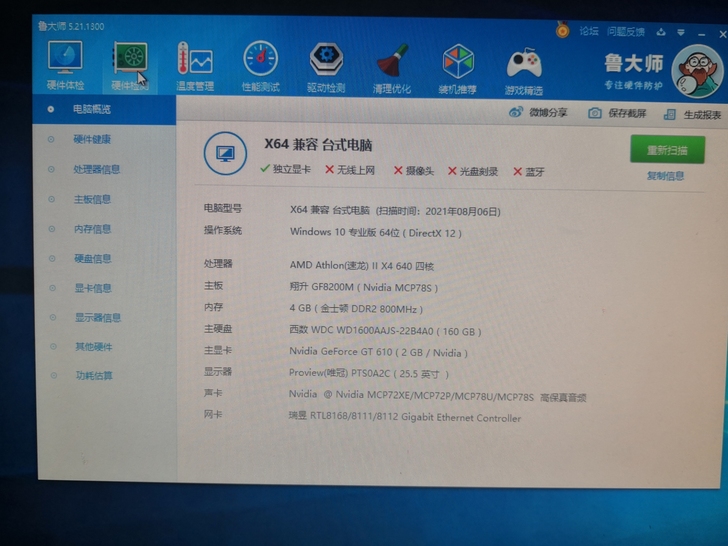Viewport: 728px width, 546px height.
Task: Click 摄像头 status item
Action: (x=414, y=171)
